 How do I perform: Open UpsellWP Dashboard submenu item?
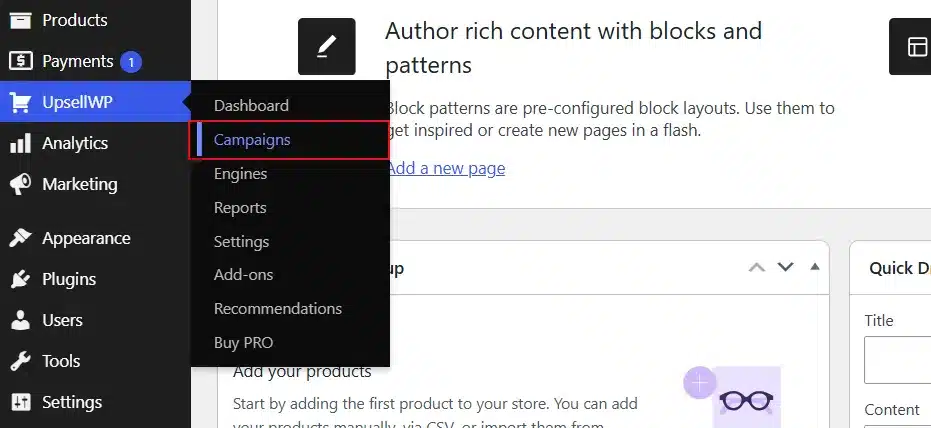click(x=251, y=106)
